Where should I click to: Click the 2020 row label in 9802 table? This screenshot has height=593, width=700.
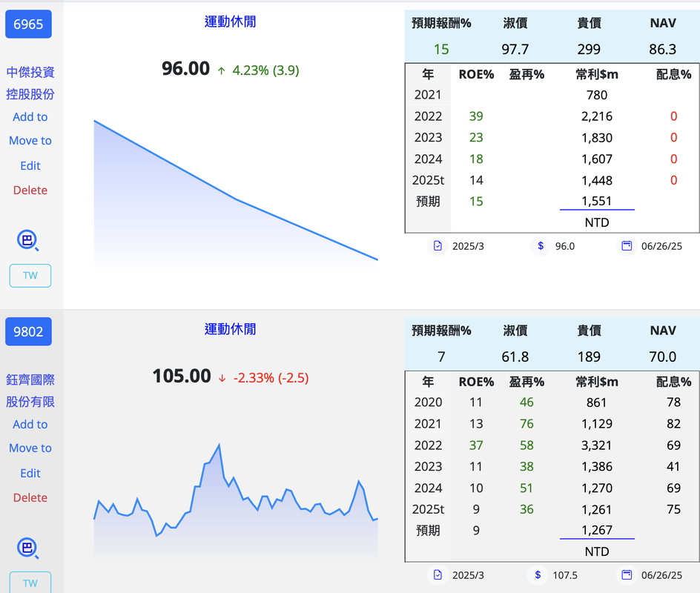(428, 402)
